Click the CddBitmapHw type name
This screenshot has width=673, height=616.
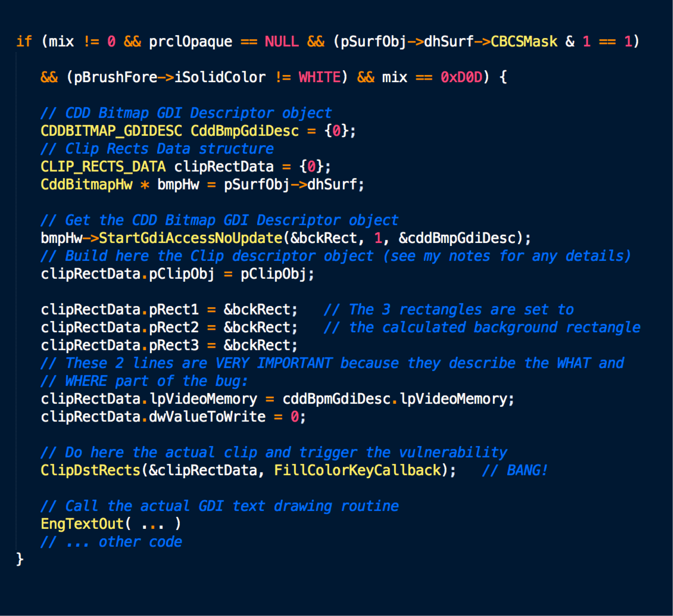[87, 185]
